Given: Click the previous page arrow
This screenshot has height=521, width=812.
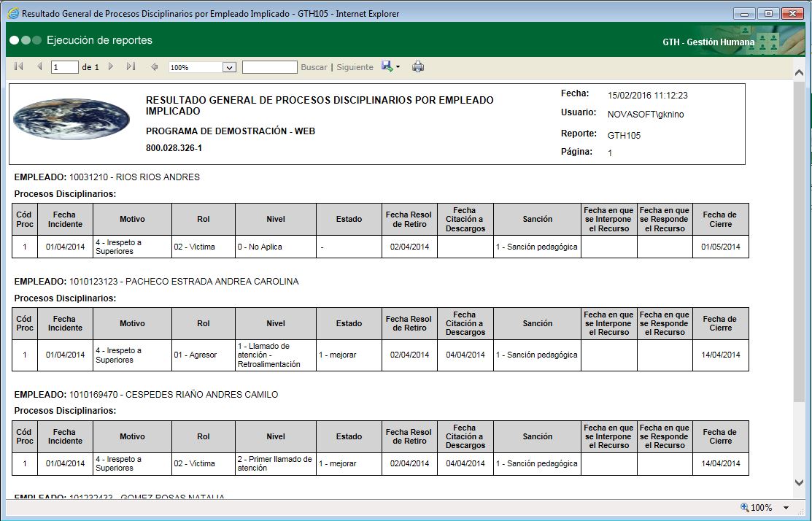Looking at the screenshot, I should point(39,67).
